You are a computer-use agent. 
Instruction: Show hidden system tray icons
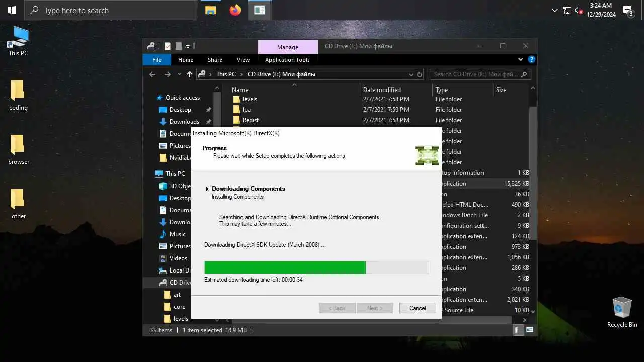tap(554, 10)
